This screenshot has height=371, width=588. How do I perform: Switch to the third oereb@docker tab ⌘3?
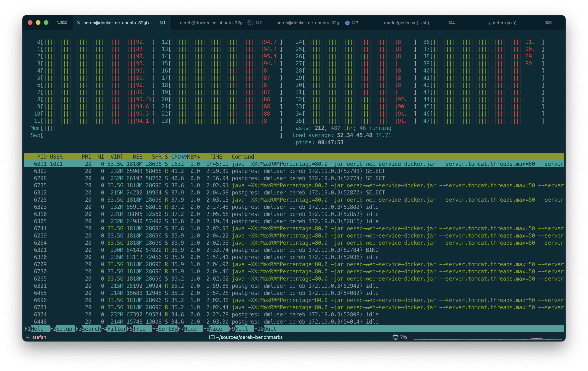tap(317, 23)
